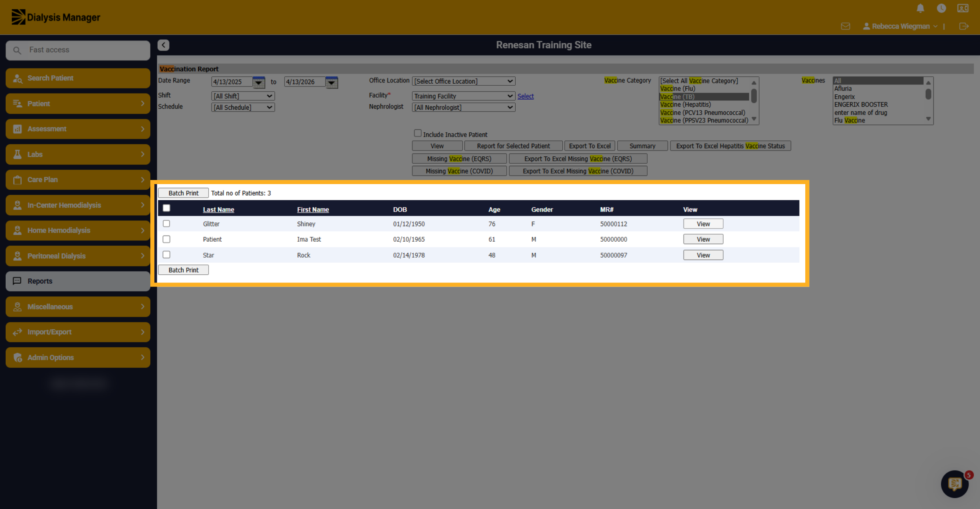Viewport: 980px width, 509px height.
Task: Check the box for patient Glitter
Action: [x=166, y=223]
